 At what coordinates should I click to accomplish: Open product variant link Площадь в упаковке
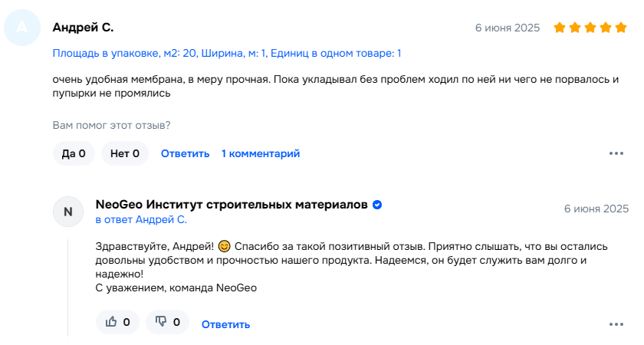[227, 54]
